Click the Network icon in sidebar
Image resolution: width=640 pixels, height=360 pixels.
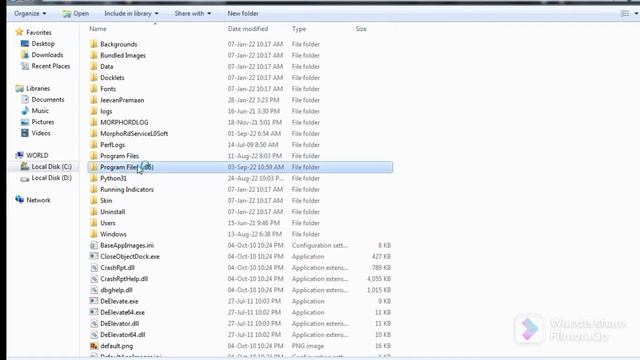coord(19,200)
